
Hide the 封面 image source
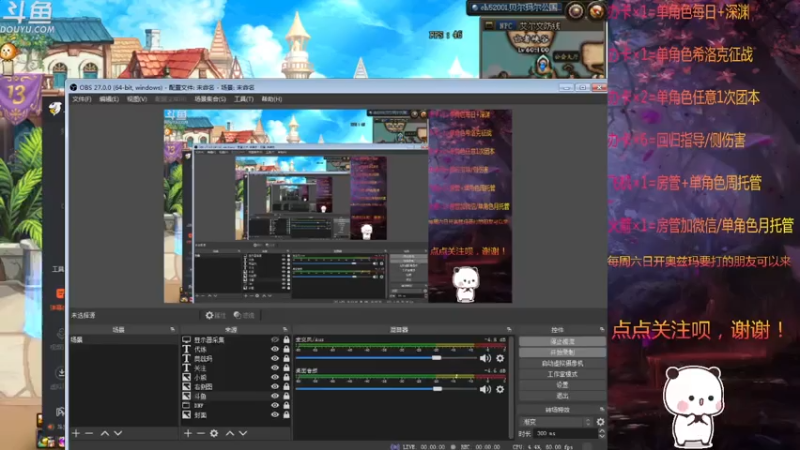tap(275, 415)
